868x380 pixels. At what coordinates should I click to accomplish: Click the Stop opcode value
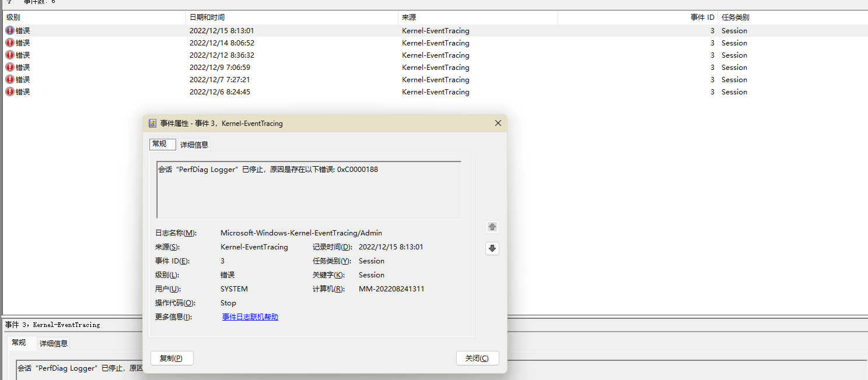click(228, 302)
